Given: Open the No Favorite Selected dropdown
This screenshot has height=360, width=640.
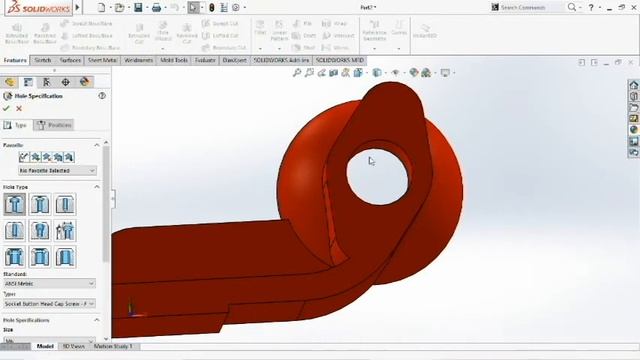Looking at the screenshot, I should [x=57, y=170].
